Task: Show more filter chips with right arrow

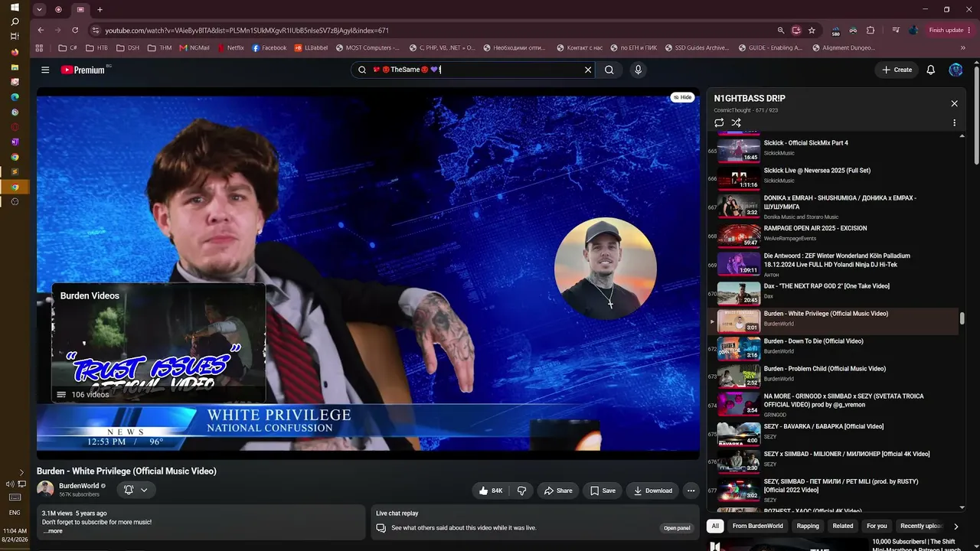Action: [x=955, y=526]
